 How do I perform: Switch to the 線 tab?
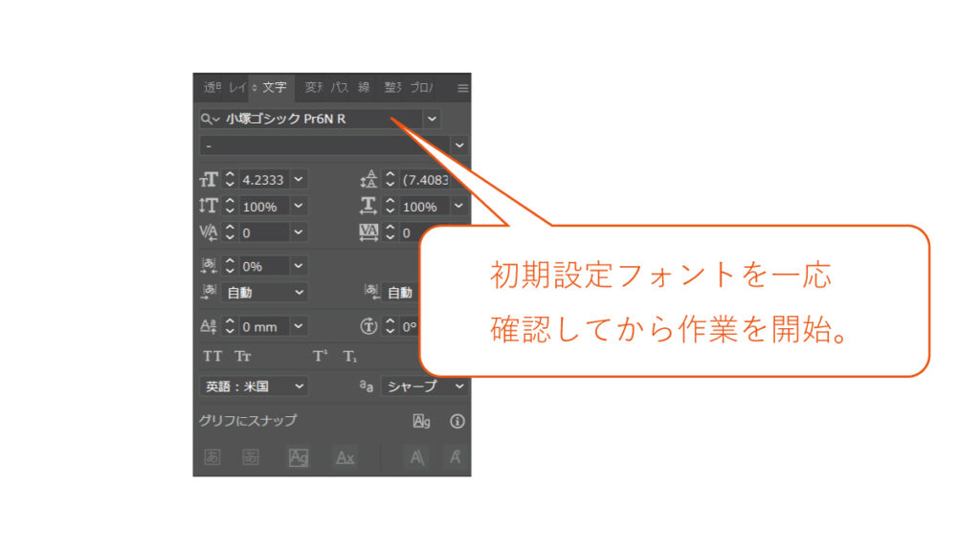coord(364,87)
